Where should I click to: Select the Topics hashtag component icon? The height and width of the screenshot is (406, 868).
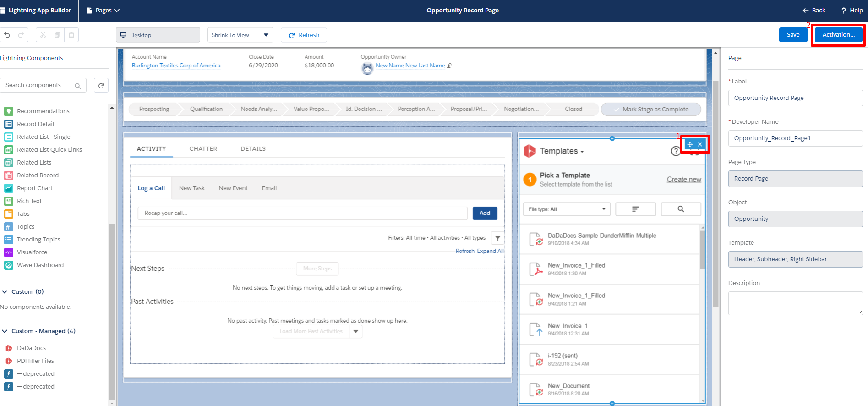(x=9, y=226)
